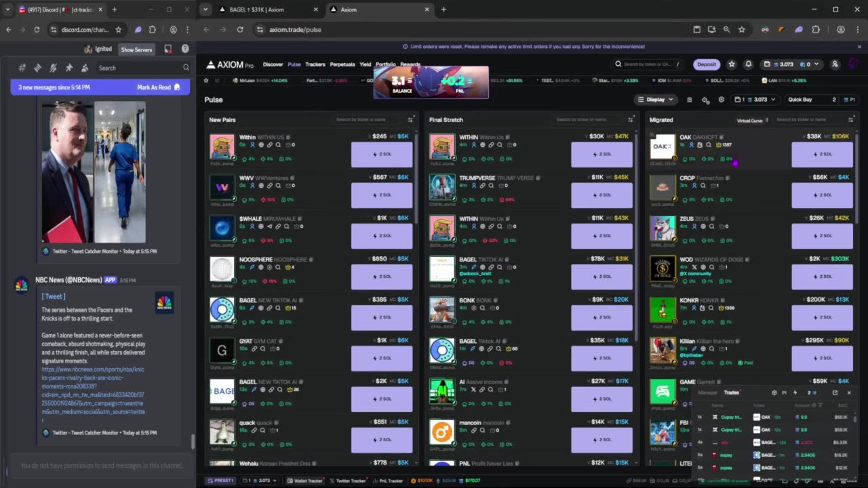The width and height of the screenshot is (868, 488).
Task: Open the GYAT GYM CAT token avatar
Action: 222,350
